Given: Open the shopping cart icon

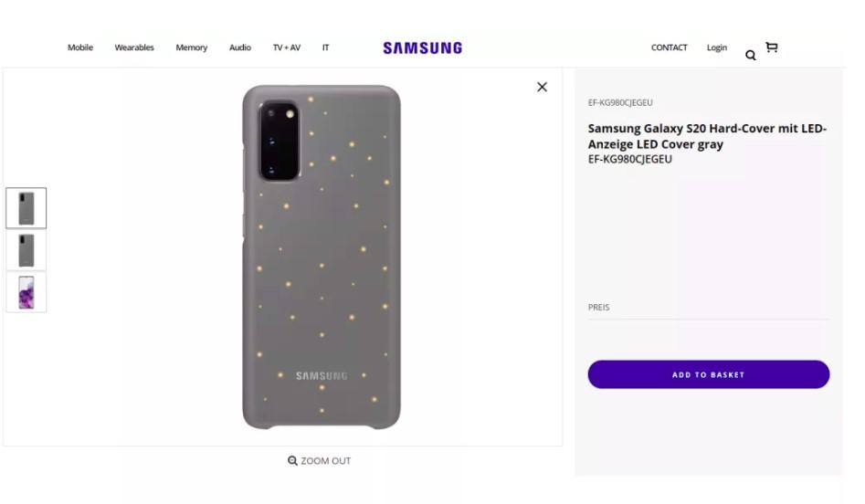Looking at the screenshot, I should click(x=772, y=47).
